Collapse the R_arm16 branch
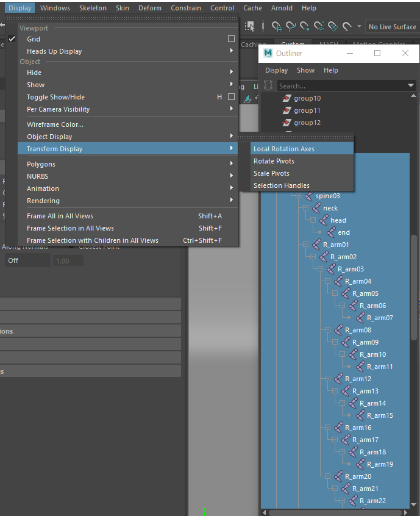The height and width of the screenshot is (516, 420). pyautogui.click(x=327, y=428)
